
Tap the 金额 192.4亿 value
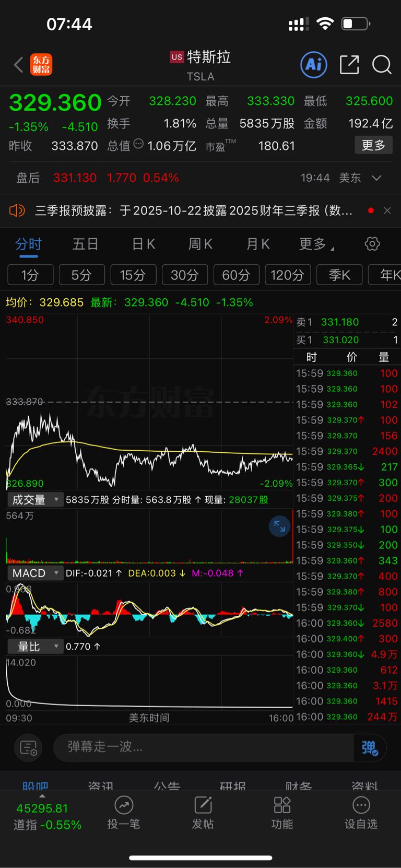click(370, 124)
